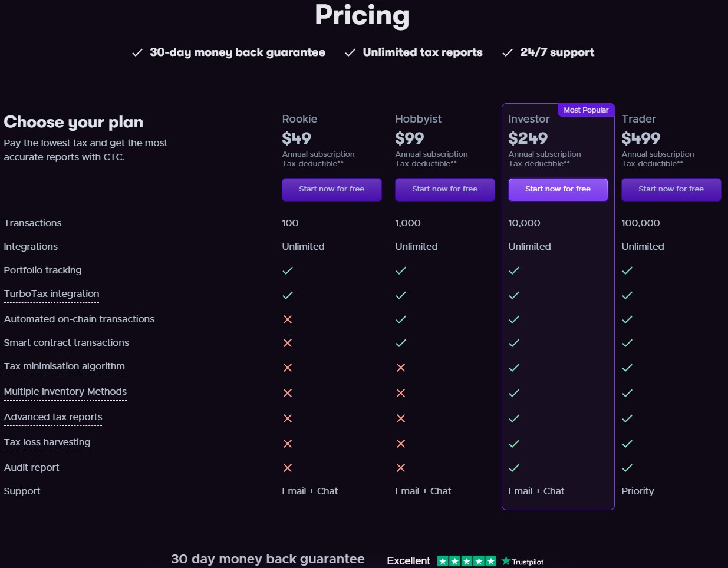Image resolution: width=728 pixels, height=568 pixels.
Task: Open the Tax minimisation algorithm tooltip label
Action: pos(64,366)
